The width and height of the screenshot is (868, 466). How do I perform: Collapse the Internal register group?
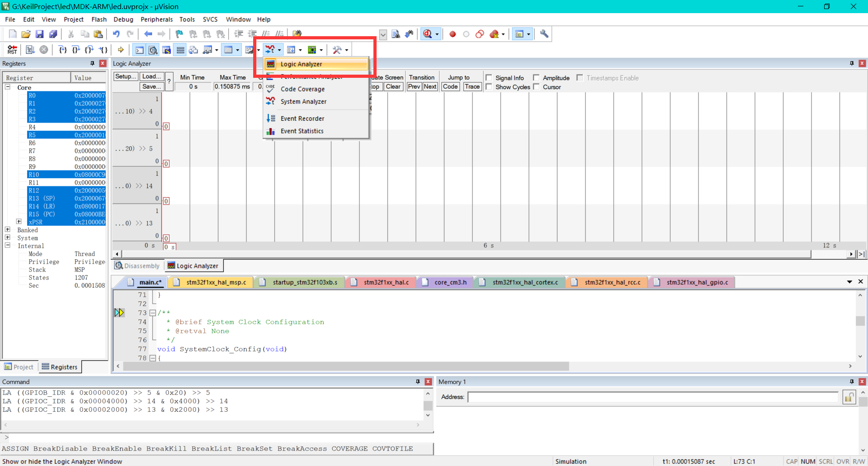click(8, 245)
